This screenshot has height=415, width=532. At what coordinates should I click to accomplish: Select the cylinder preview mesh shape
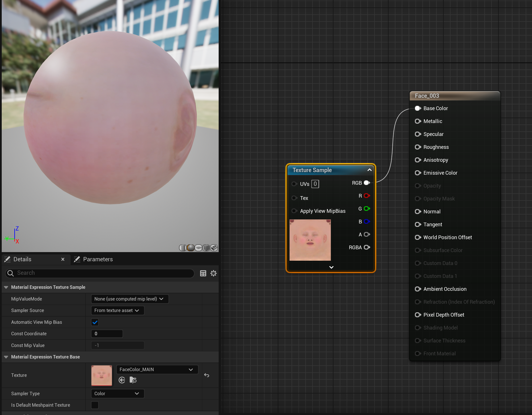pos(183,248)
